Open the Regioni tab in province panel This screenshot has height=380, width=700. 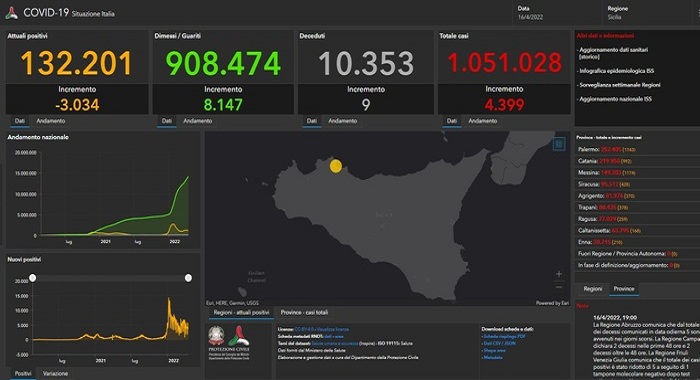(x=592, y=288)
